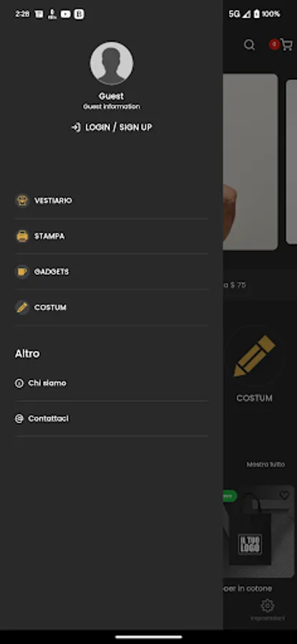Open the STAMPA menu item
The height and width of the screenshot is (644, 297).
(112, 237)
